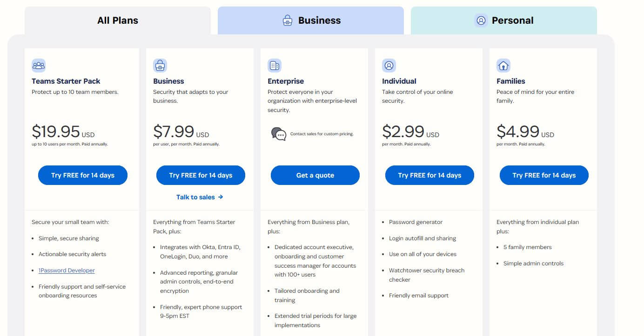Click Get a quote for Enterprise
This screenshot has height=336, width=644.
pyautogui.click(x=315, y=175)
